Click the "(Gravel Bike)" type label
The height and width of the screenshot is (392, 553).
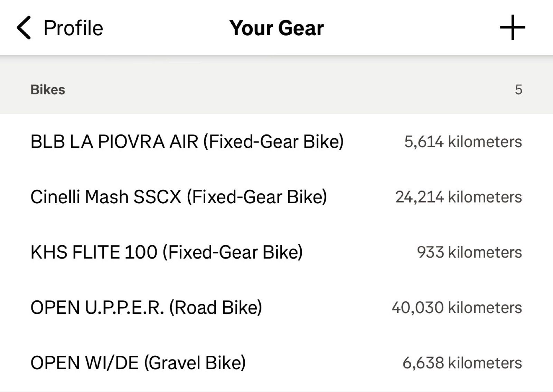pos(195,363)
